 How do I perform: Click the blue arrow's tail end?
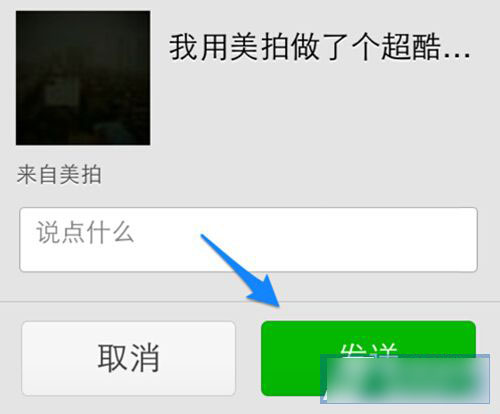point(204,237)
